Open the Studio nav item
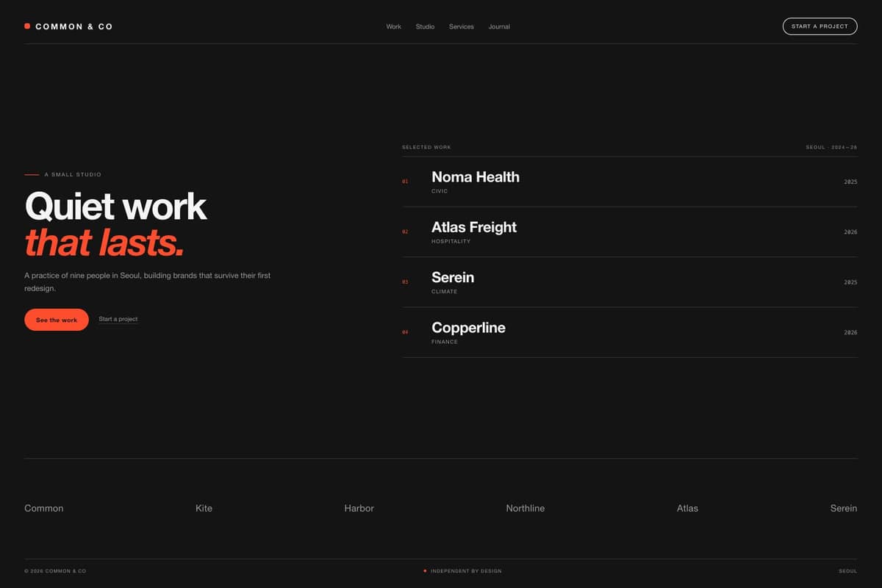 click(425, 26)
